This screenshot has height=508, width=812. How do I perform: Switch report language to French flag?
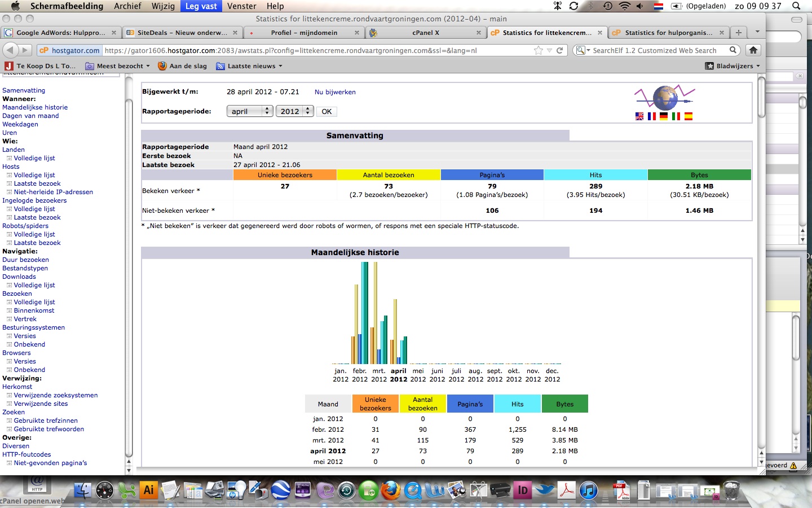[x=652, y=116]
